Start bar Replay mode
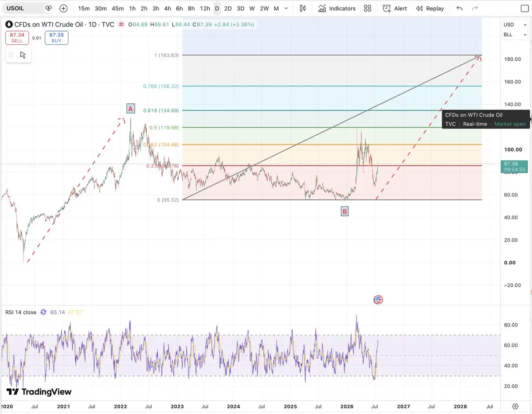 (x=430, y=8)
